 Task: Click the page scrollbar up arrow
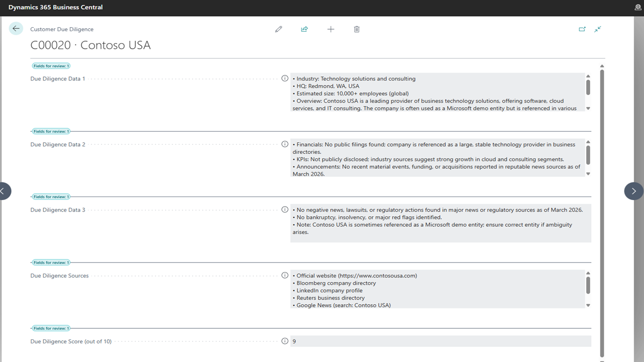pyautogui.click(x=602, y=66)
